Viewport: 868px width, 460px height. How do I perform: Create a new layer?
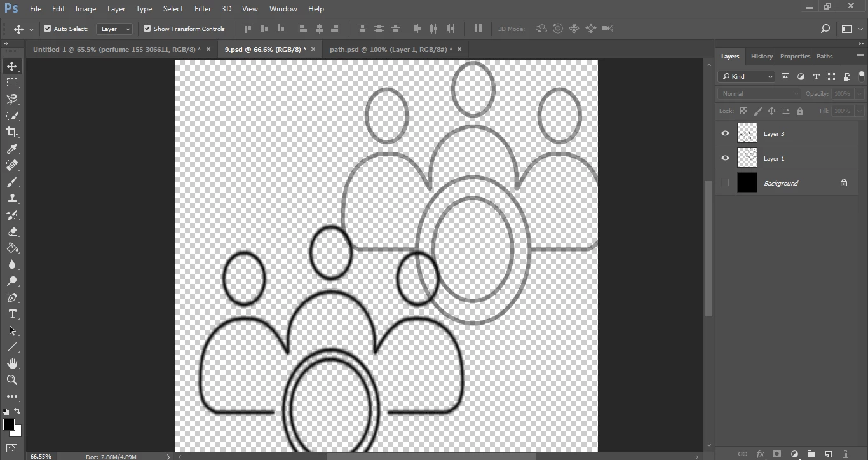tap(828, 454)
